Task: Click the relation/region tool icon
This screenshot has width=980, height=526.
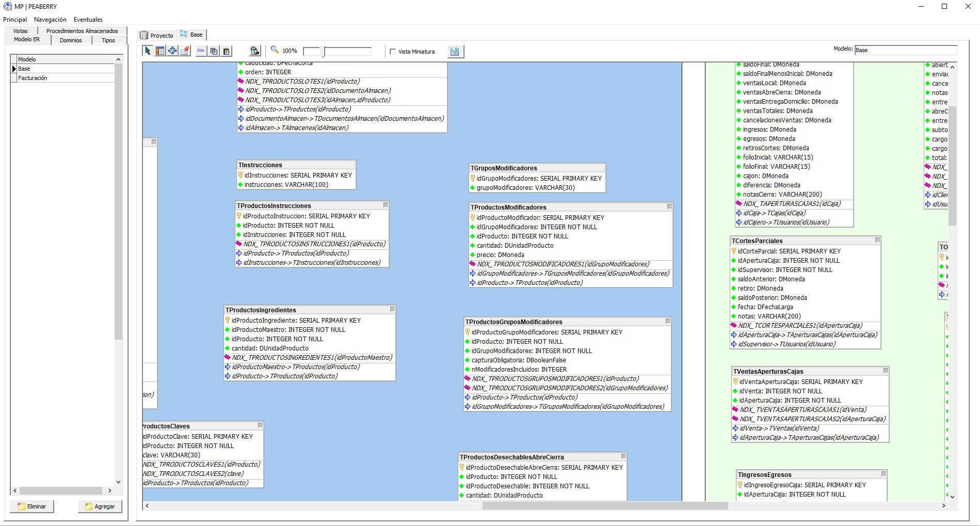Action: click(x=172, y=51)
